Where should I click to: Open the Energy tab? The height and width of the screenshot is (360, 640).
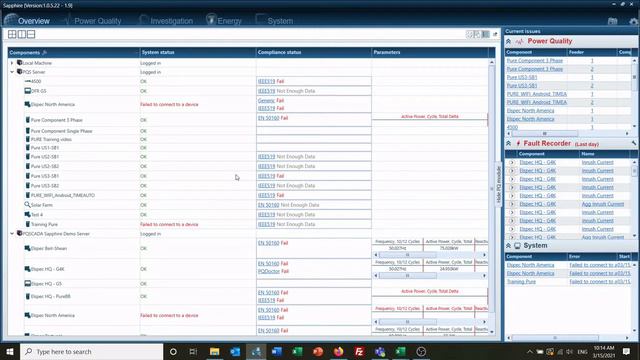click(224, 20)
